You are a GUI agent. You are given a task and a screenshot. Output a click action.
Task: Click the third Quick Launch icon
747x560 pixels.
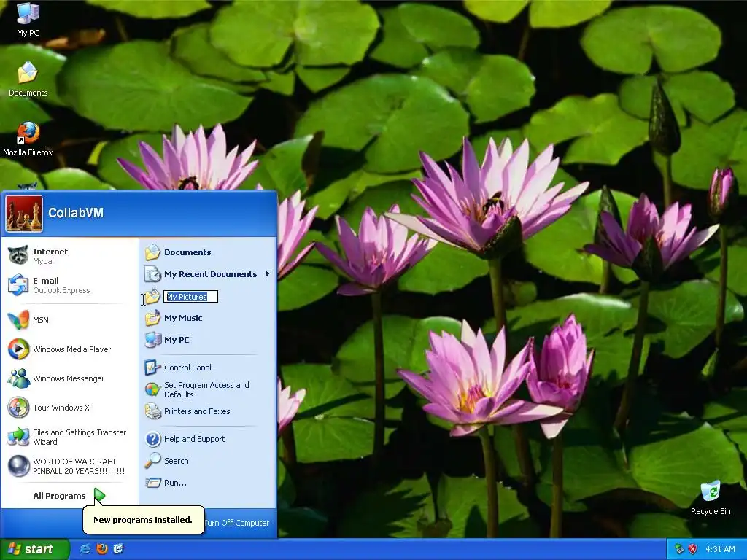pos(118,549)
